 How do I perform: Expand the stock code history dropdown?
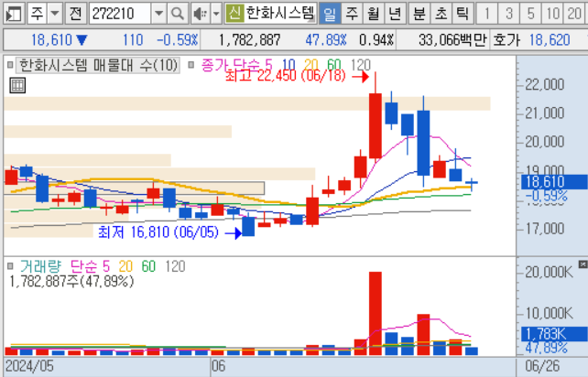point(158,14)
